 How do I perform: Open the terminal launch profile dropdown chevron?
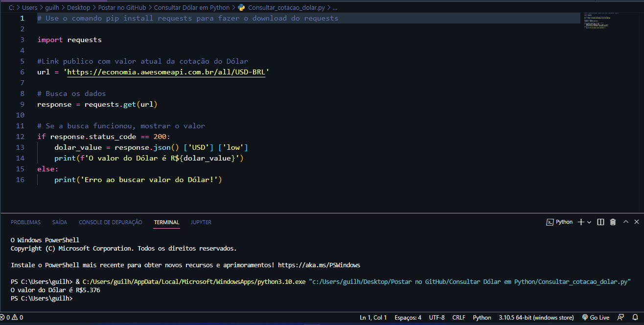pos(589,222)
